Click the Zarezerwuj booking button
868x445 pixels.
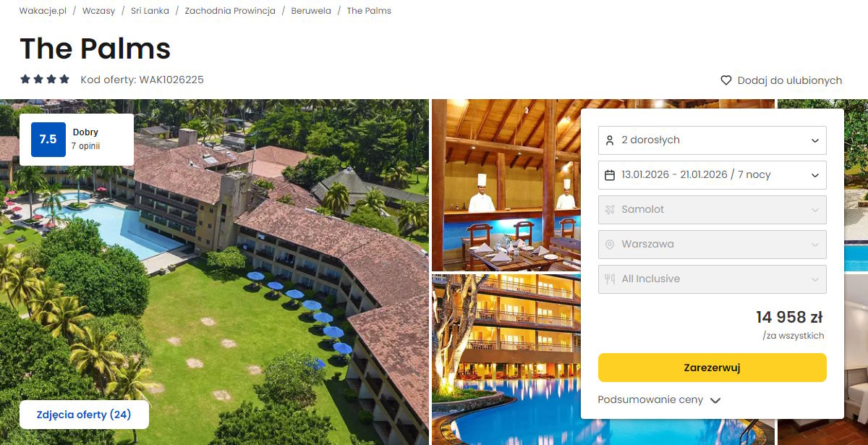pyautogui.click(x=712, y=368)
